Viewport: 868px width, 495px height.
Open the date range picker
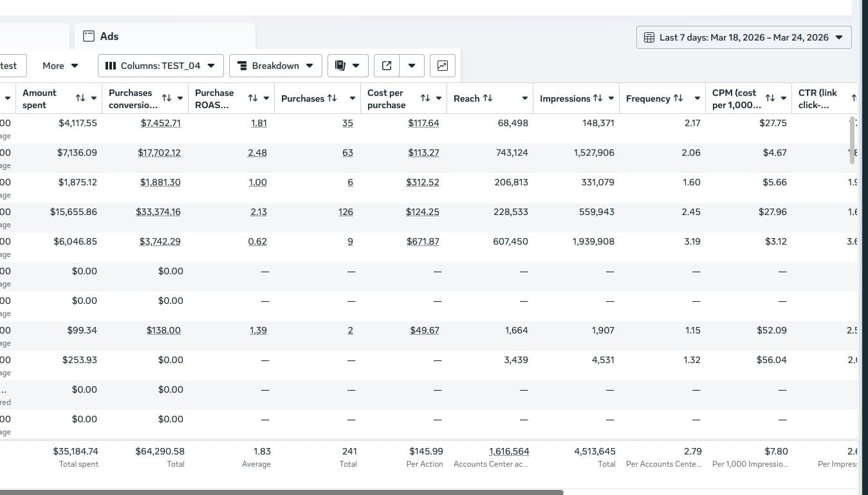744,37
